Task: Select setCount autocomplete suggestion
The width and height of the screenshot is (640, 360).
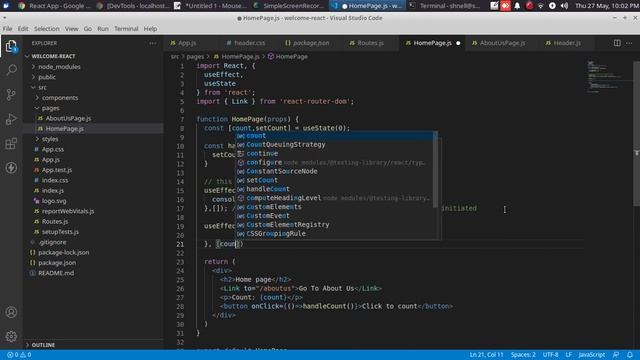Action: pyautogui.click(x=335, y=180)
